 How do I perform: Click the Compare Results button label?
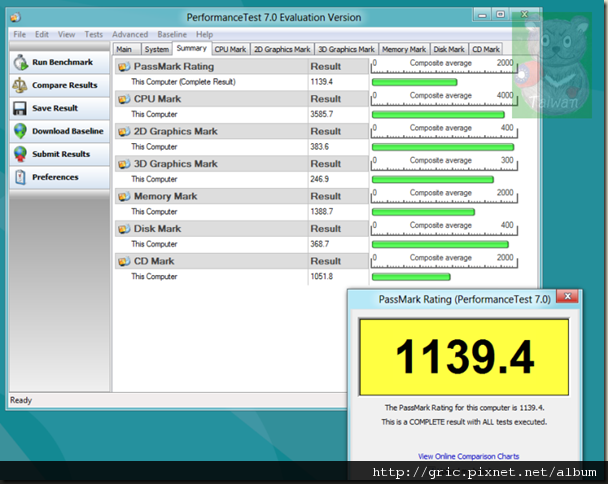click(x=65, y=85)
